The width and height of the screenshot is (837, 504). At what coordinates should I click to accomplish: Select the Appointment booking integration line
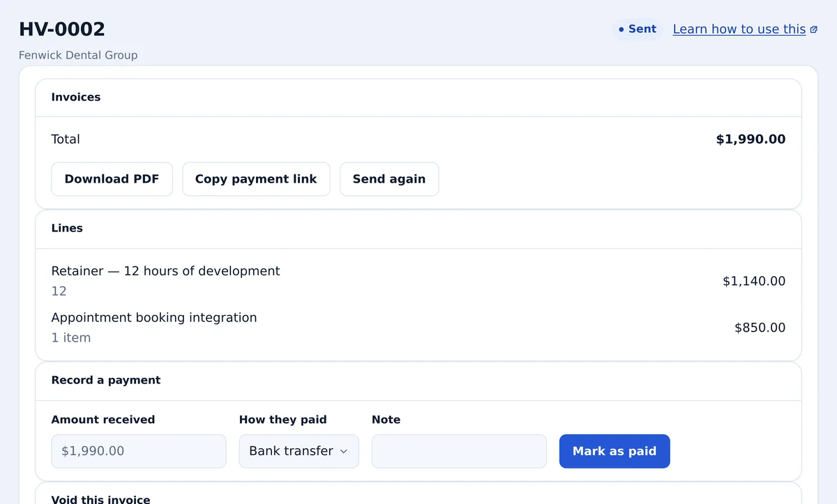coord(154,318)
